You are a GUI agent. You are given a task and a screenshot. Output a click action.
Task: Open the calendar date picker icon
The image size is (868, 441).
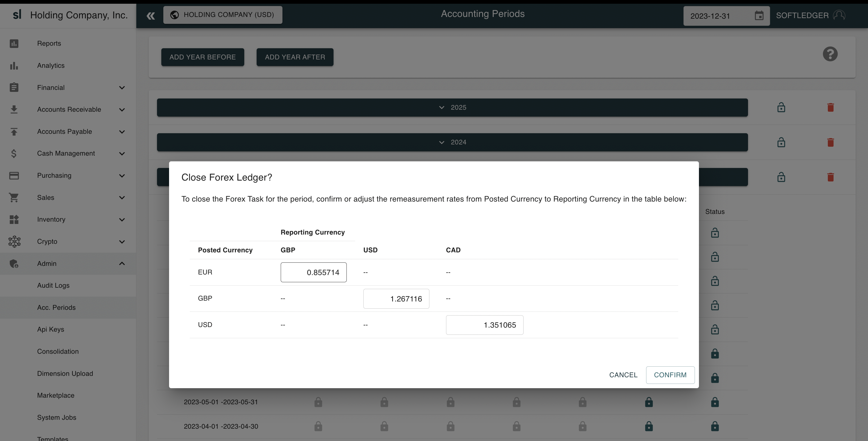tap(759, 16)
